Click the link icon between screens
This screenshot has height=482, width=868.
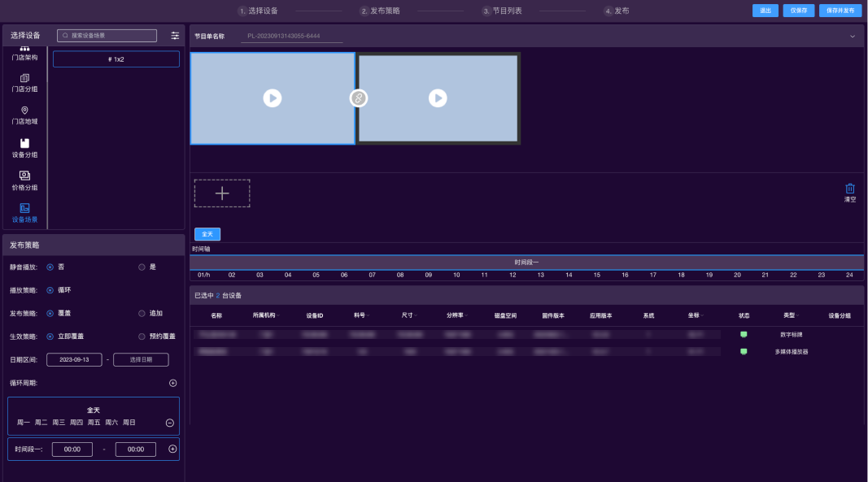359,98
